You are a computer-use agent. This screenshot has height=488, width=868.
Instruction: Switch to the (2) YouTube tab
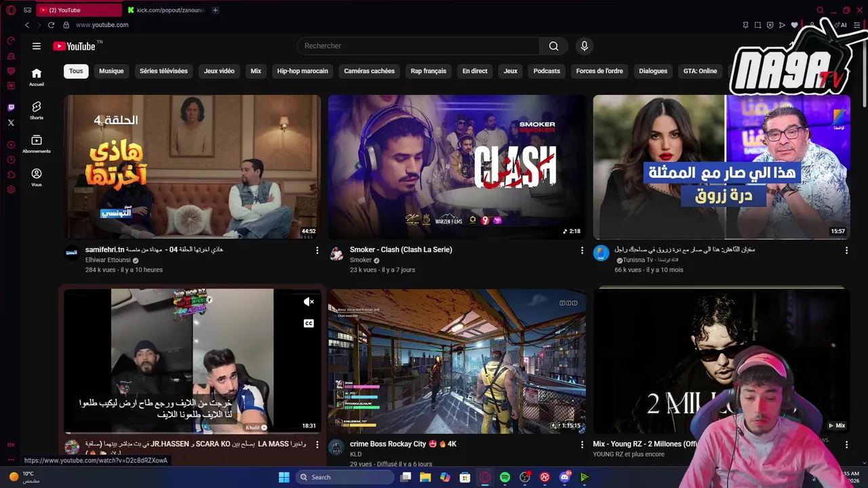tap(78, 10)
